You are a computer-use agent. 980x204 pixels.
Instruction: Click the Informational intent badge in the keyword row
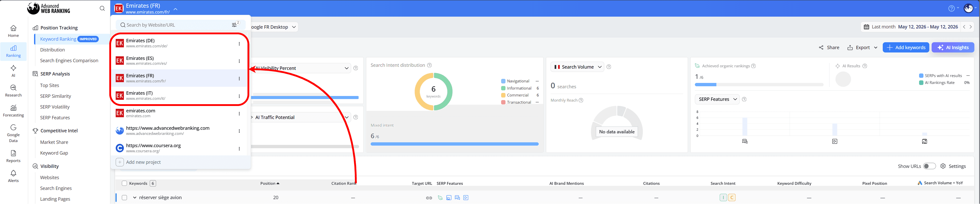723,198
